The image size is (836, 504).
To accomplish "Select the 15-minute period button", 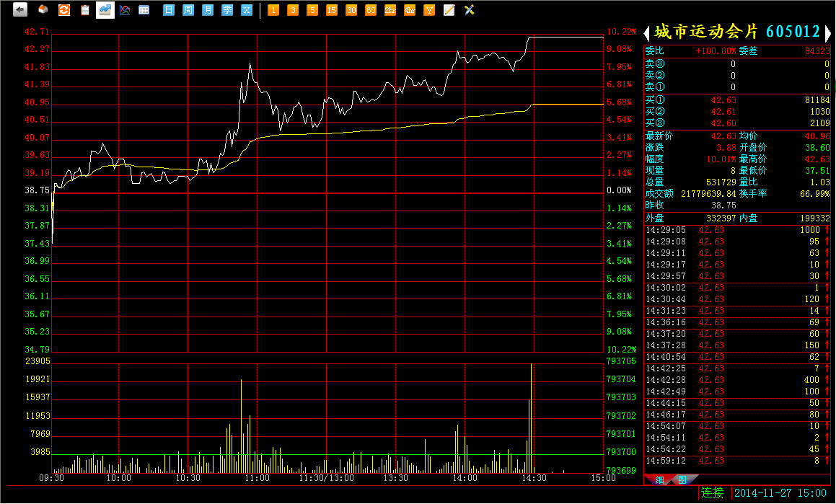I will pyautogui.click(x=332, y=10).
